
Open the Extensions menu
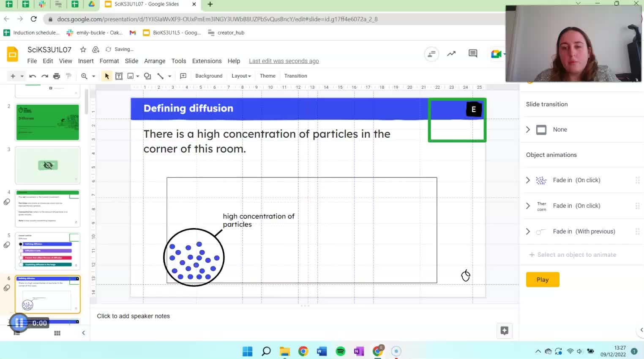(x=207, y=61)
